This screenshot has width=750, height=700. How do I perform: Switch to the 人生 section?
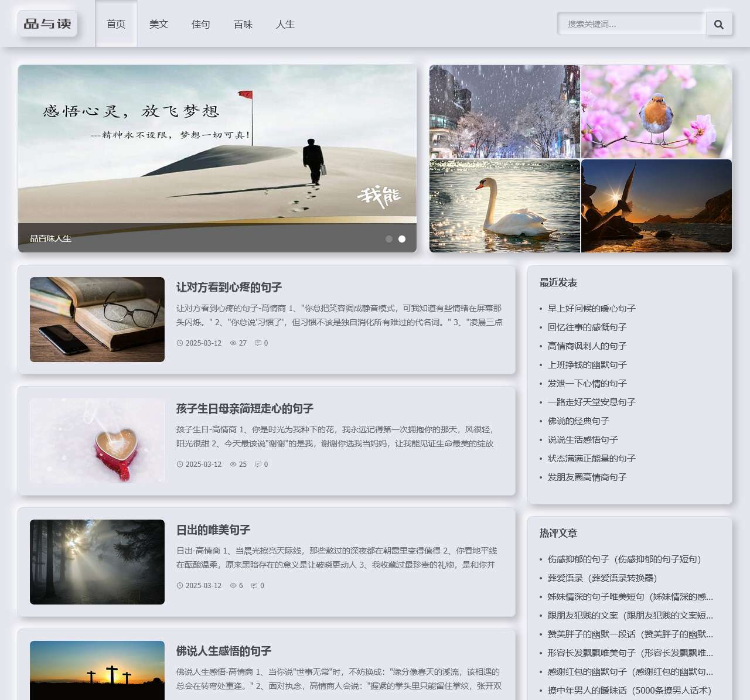coord(285,24)
